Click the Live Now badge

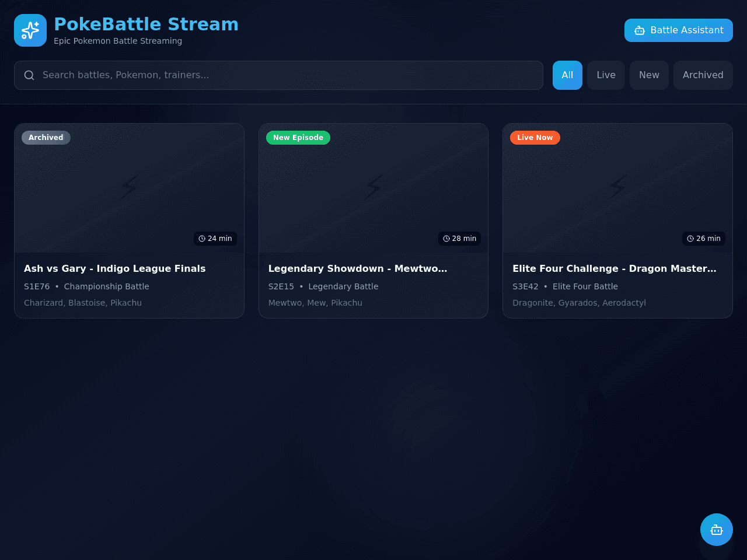[535, 138]
